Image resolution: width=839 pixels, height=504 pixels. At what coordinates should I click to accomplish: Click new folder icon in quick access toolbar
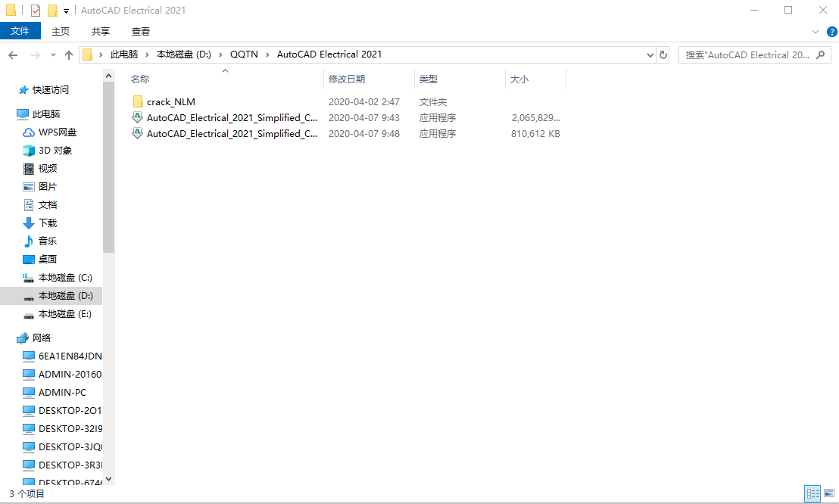[x=52, y=10]
